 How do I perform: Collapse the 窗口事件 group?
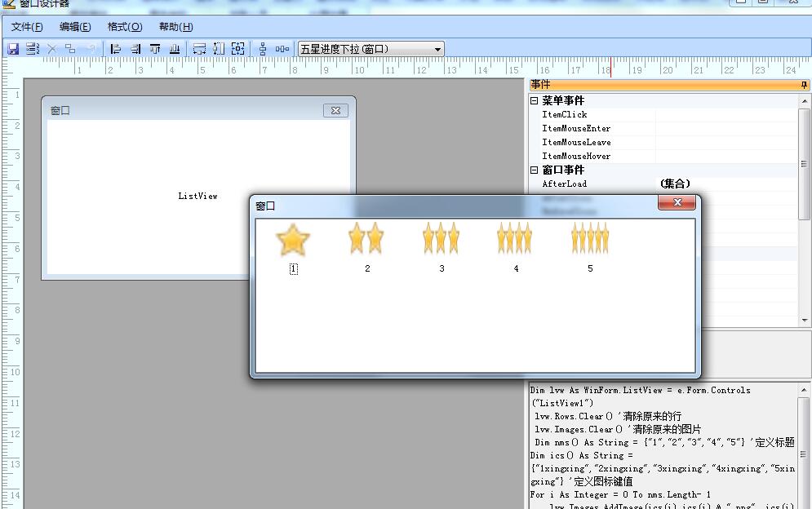535,170
